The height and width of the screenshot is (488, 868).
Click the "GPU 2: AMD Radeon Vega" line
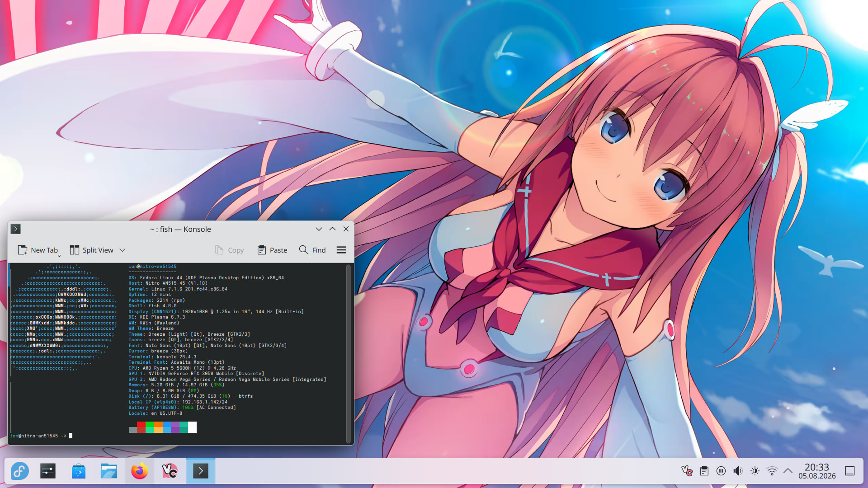tap(227, 380)
